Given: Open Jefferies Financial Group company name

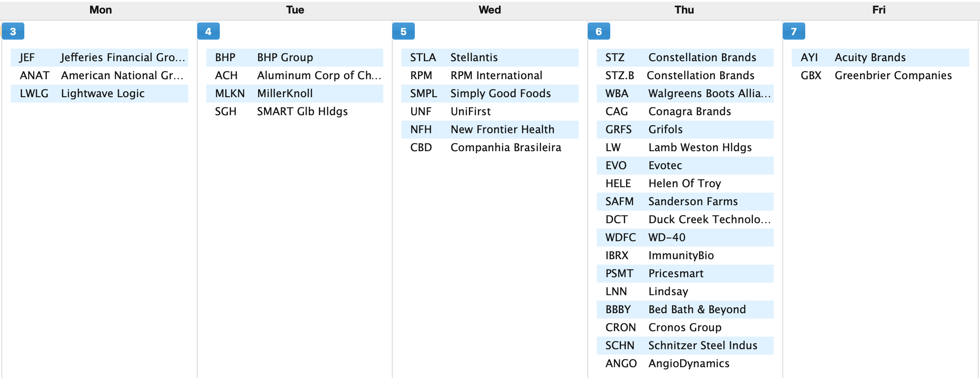Looking at the screenshot, I should 123,58.
